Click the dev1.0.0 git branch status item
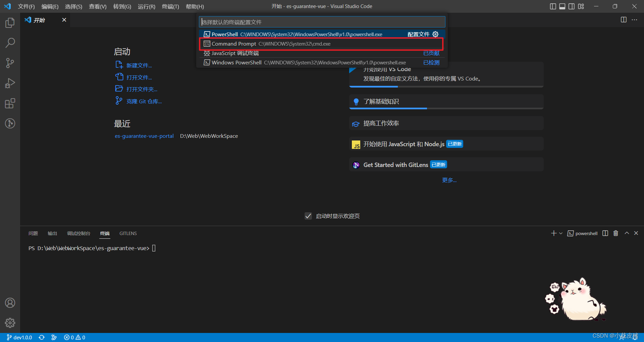This screenshot has height=342, width=644. [19, 337]
